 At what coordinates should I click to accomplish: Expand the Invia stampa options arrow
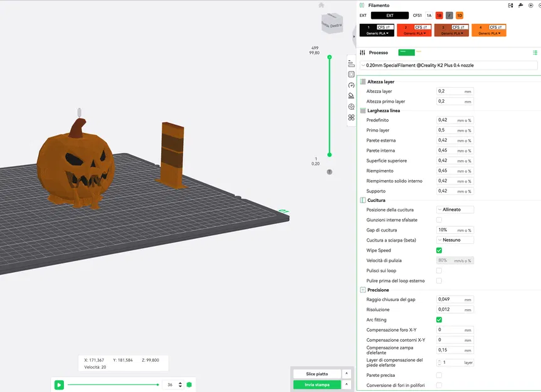tap(347, 384)
